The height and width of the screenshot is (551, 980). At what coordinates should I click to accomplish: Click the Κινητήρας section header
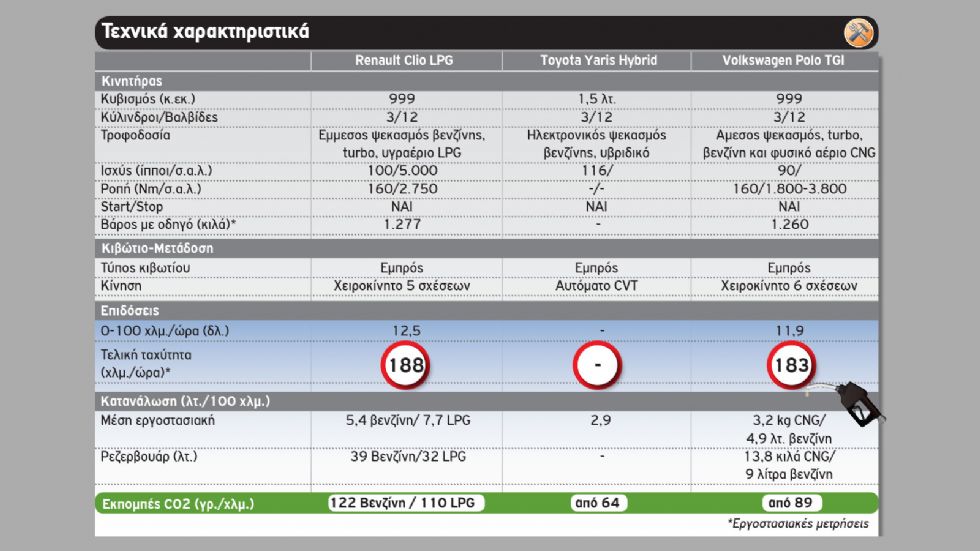point(132,81)
